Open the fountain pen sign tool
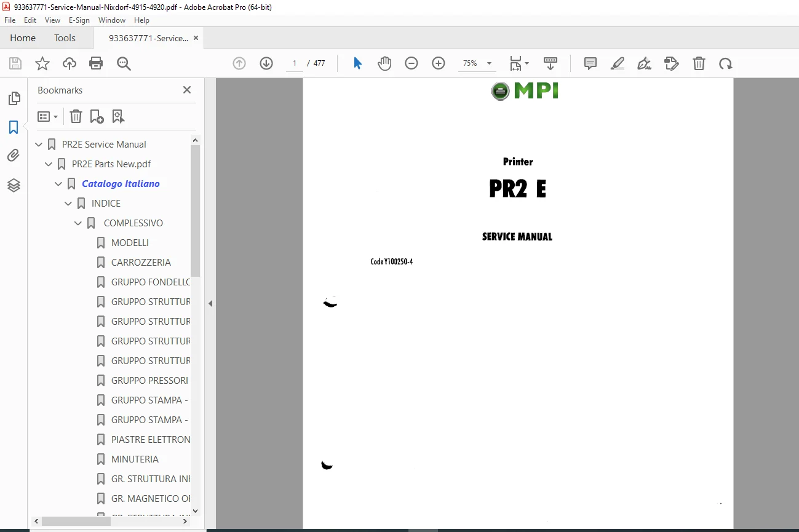Image resolution: width=799 pixels, height=532 pixels. pyautogui.click(x=645, y=63)
